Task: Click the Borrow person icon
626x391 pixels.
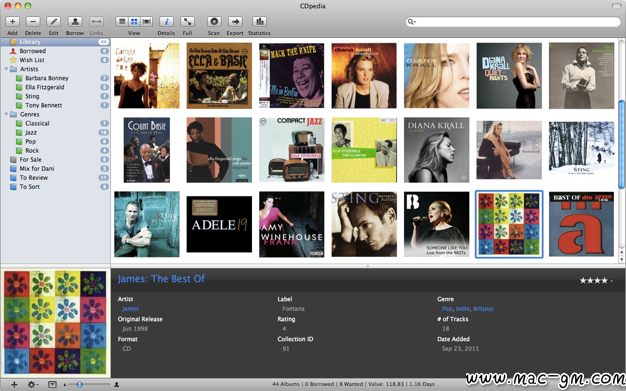Action: tap(75, 22)
